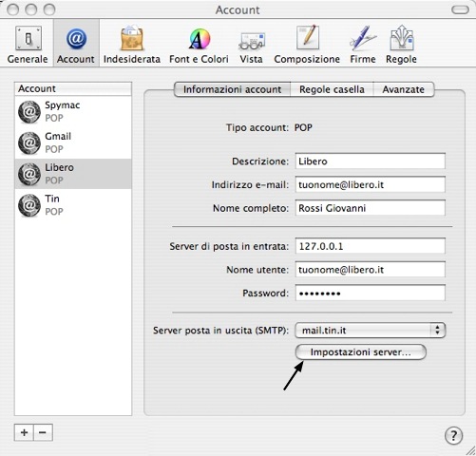
Task: Select the Tin account in list
Action: (73, 205)
